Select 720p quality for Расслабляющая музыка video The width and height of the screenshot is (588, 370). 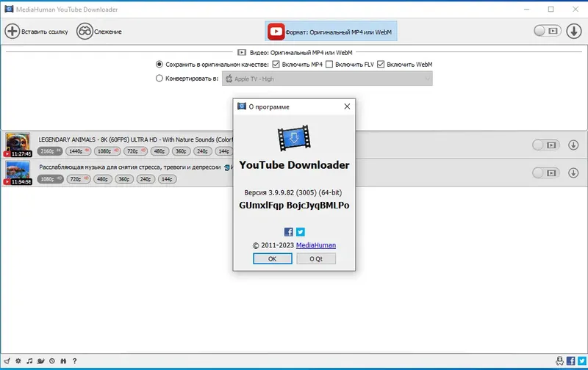(x=79, y=179)
